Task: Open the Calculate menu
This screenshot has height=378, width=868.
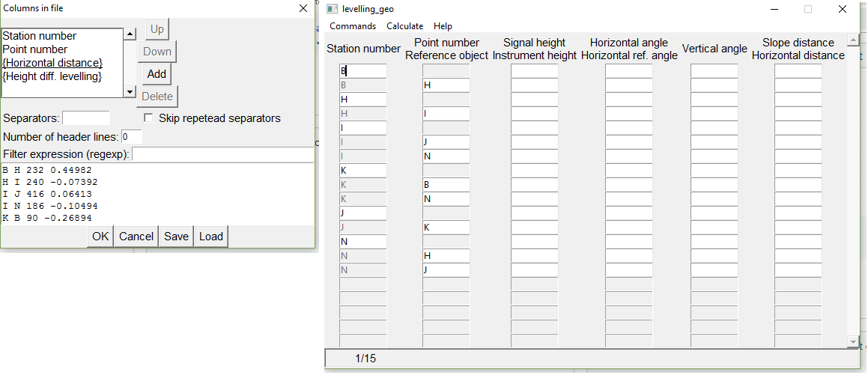Action: tap(404, 26)
